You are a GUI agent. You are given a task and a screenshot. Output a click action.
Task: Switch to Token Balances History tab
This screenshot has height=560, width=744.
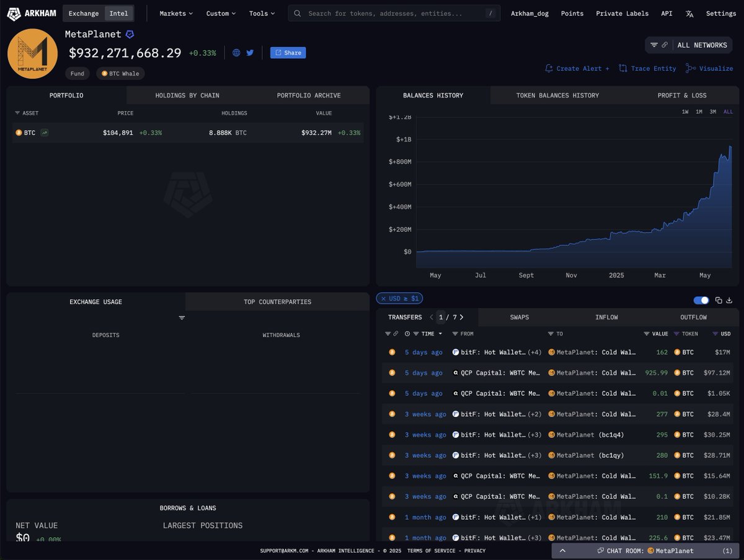[x=557, y=95]
